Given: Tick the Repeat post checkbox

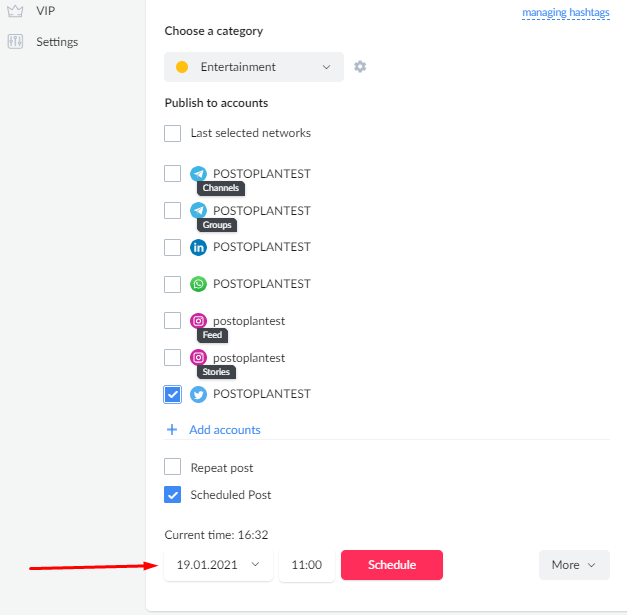Looking at the screenshot, I should click(x=172, y=467).
